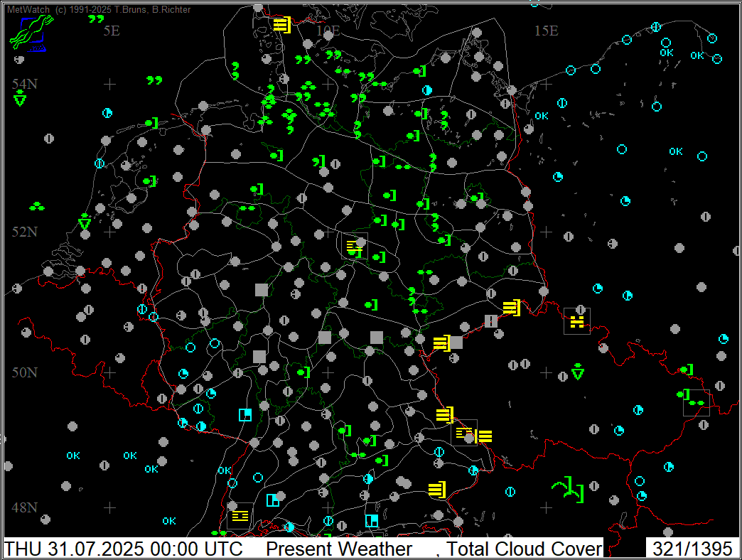Click the green shower triangle below 54N
This screenshot has width=742, height=560.
[x=19, y=98]
